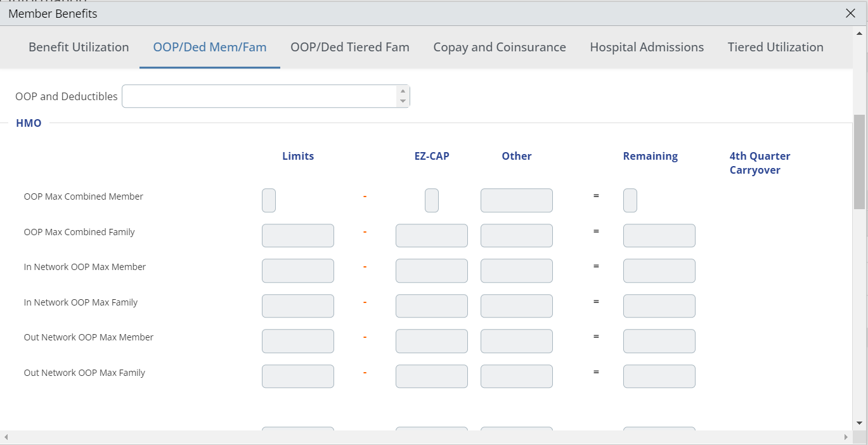Image resolution: width=868 pixels, height=445 pixels.
Task: Click In Network OOP Max Member Other field
Action: click(x=517, y=271)
